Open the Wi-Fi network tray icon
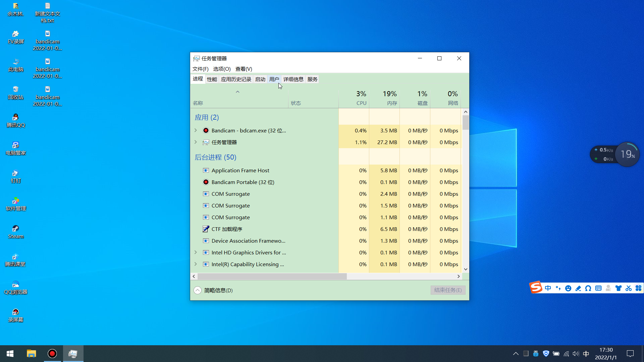Screen dimensions: 644x362 click(567, 354)
